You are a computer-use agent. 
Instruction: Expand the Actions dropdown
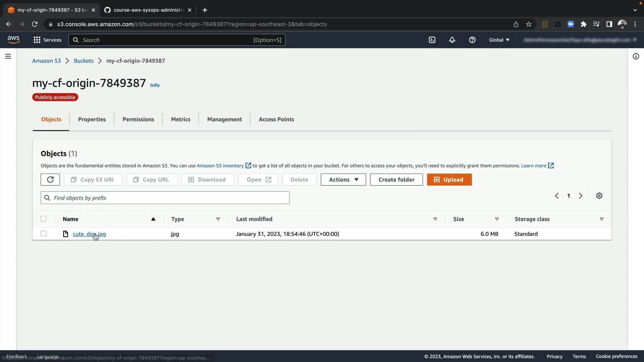343,180
